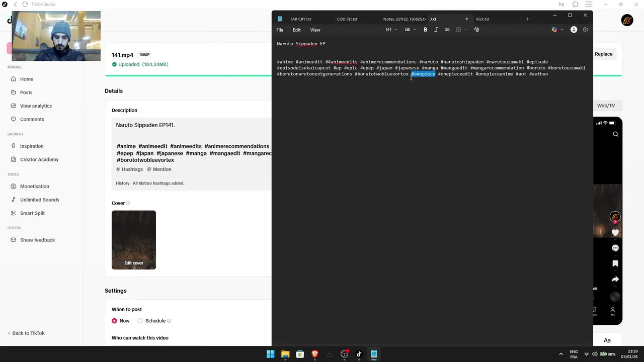
Task: Clear formatting icon in Notepad toolbar
Action: [x=476, y=30]
